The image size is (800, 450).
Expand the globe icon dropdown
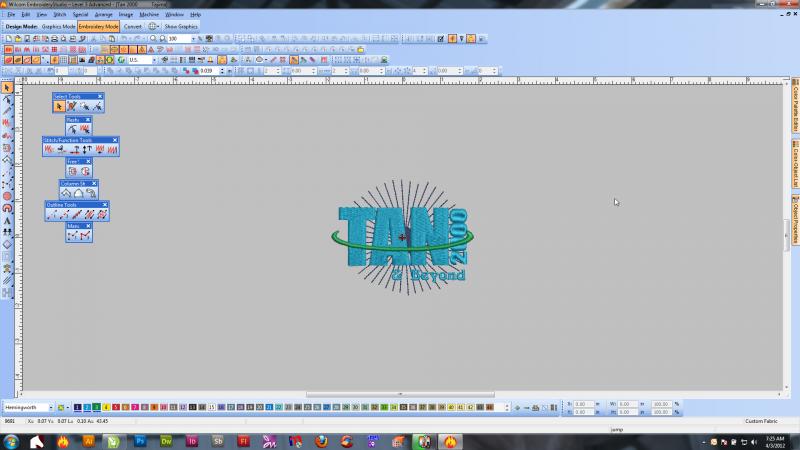[x=158, y=27]
